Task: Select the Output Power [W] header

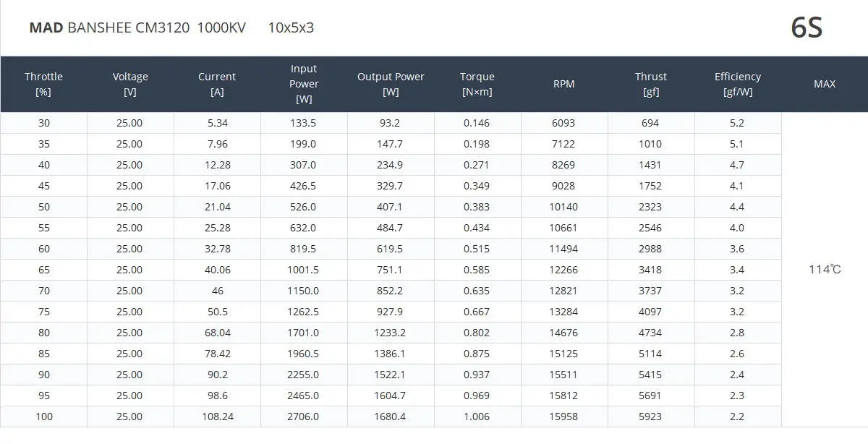Action: point(391,84)
